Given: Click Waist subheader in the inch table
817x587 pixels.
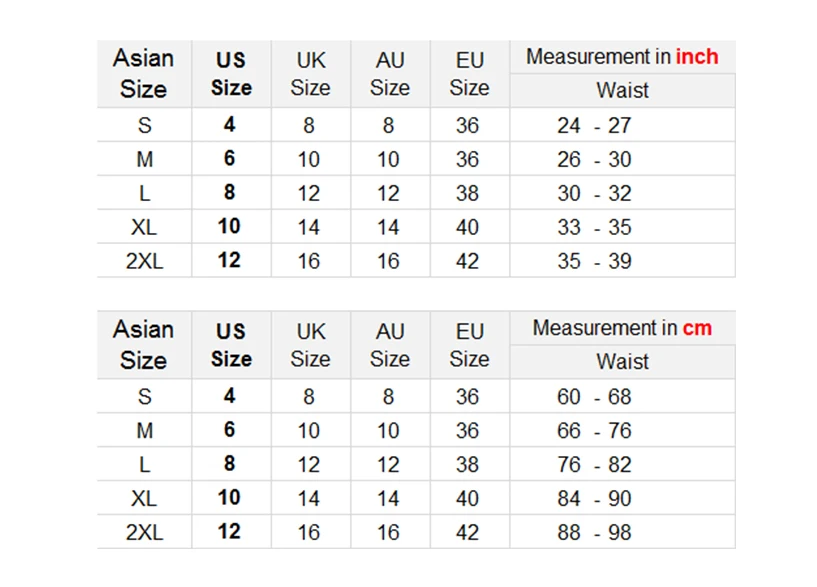Looking at the screenshot, I should (622, 91).
